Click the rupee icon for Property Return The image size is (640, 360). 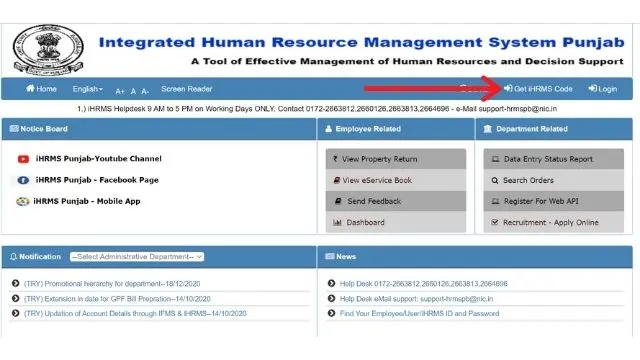[335, 159]
